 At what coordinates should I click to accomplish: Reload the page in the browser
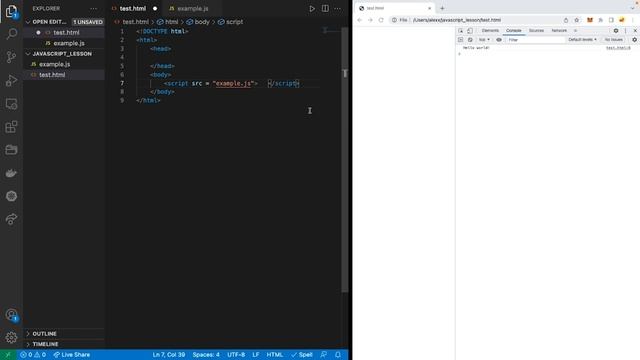381,20
